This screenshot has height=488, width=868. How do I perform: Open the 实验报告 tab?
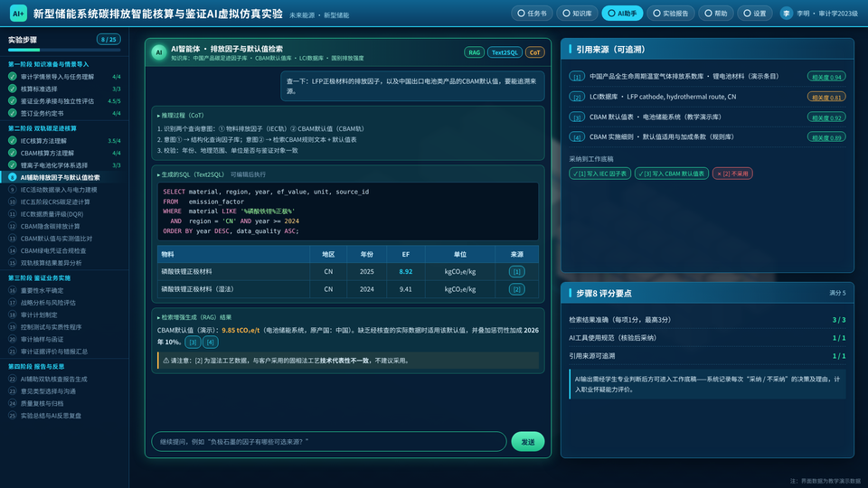pyautogui.click(x=670, y=14)
